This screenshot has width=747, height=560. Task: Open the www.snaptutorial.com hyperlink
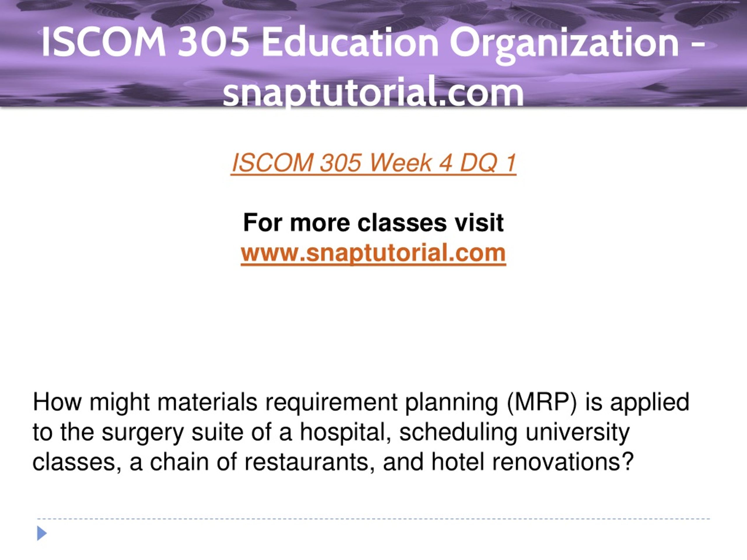pos(373,253)
